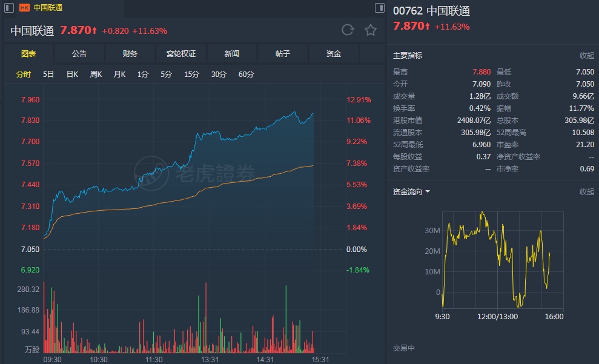Select the 5日 chart period
Viewport: 599px width, 364px height.
pos(48,74)
